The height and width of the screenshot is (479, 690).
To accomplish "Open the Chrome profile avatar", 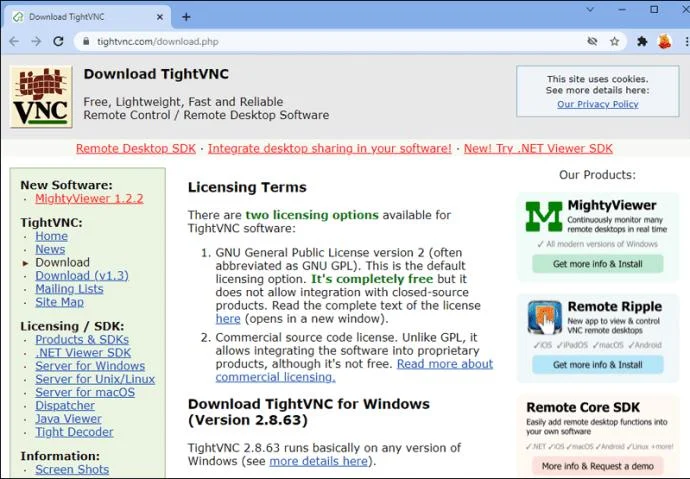I will (x=664, y=41).
